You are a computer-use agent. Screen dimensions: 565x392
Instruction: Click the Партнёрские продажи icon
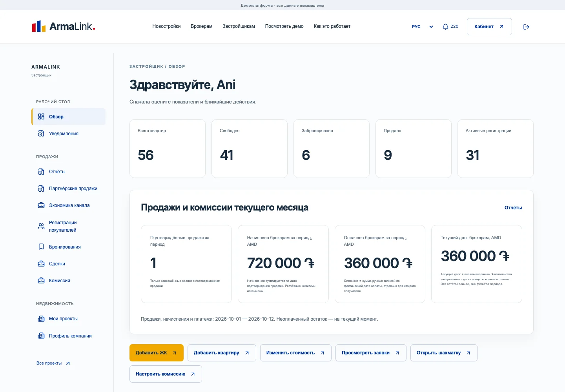pyautogui.click(x=41, y=188)
